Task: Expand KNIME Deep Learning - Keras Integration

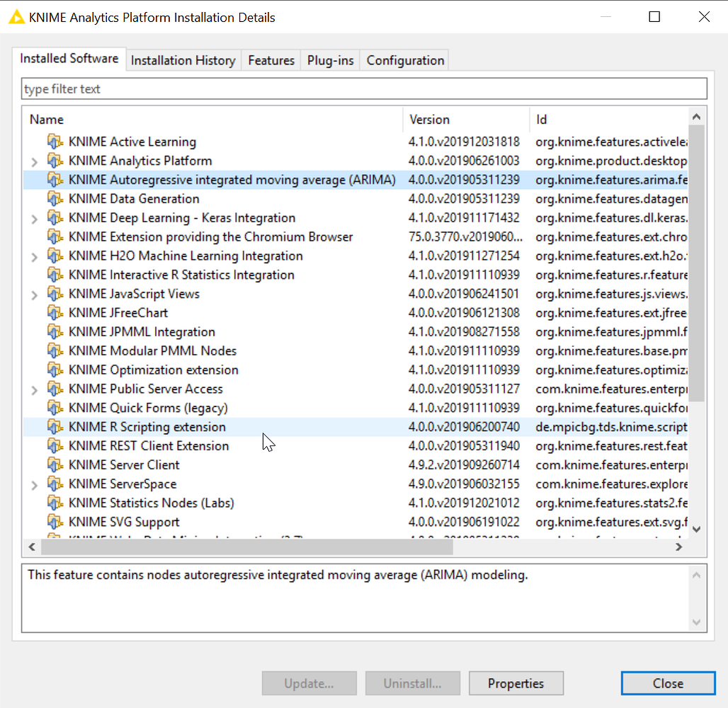Action: (33, 217)
